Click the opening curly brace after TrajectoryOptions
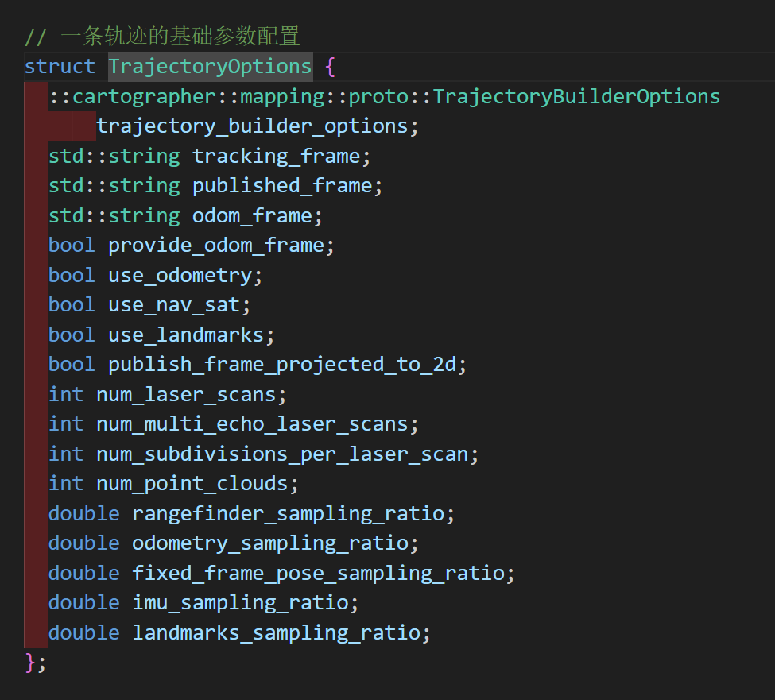Screen dimensions: 775x700 pyautogui.click(x=331, y=66)
